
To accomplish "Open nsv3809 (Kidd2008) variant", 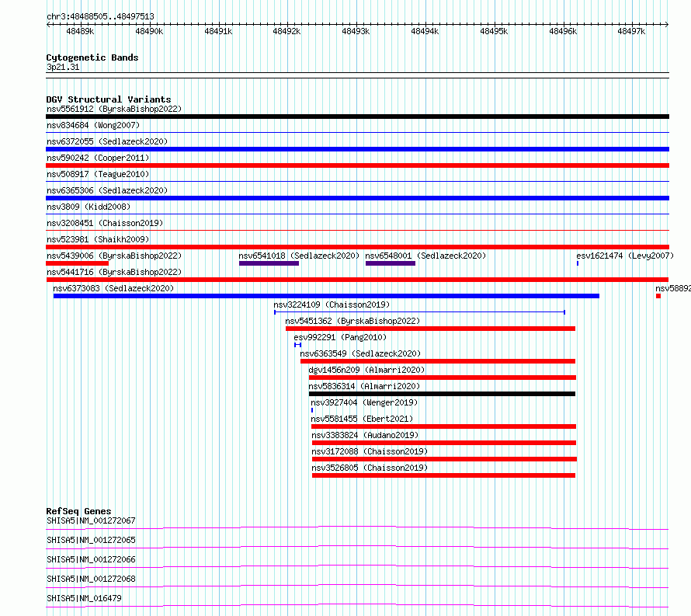I will (x=89, y=207).
